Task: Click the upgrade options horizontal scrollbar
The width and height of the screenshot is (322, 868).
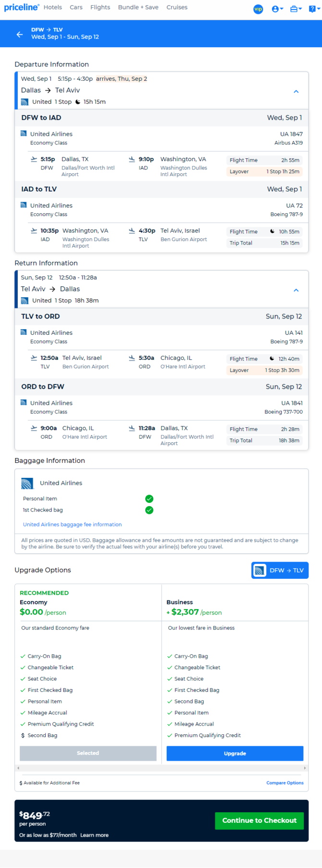Action: [x=161, y=768]
